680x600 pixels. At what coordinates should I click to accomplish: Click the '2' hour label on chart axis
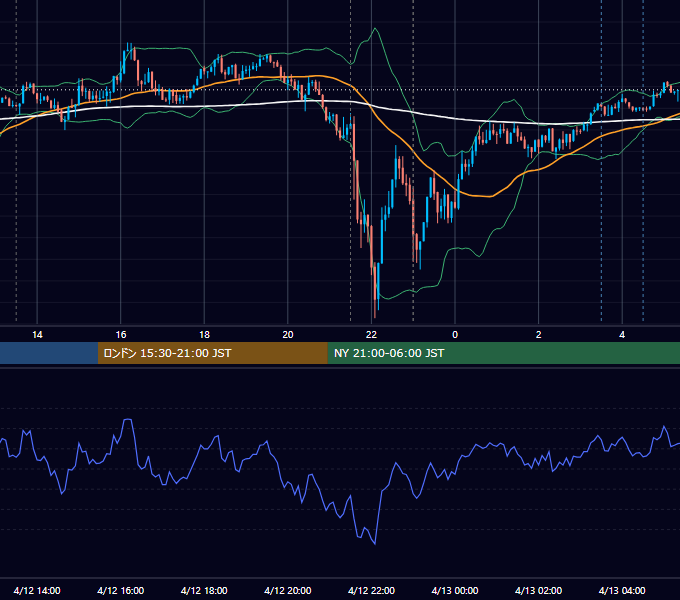tap(539, 335)
